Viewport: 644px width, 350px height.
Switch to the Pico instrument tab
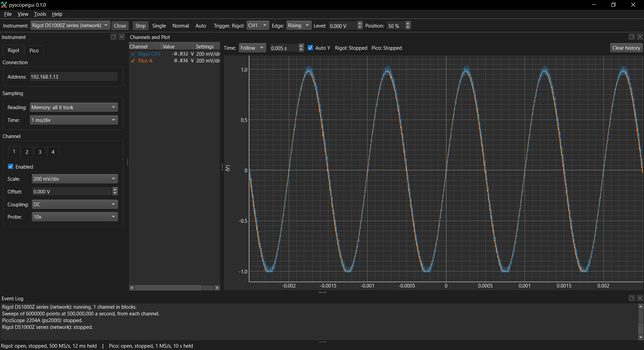coord(34,50)
